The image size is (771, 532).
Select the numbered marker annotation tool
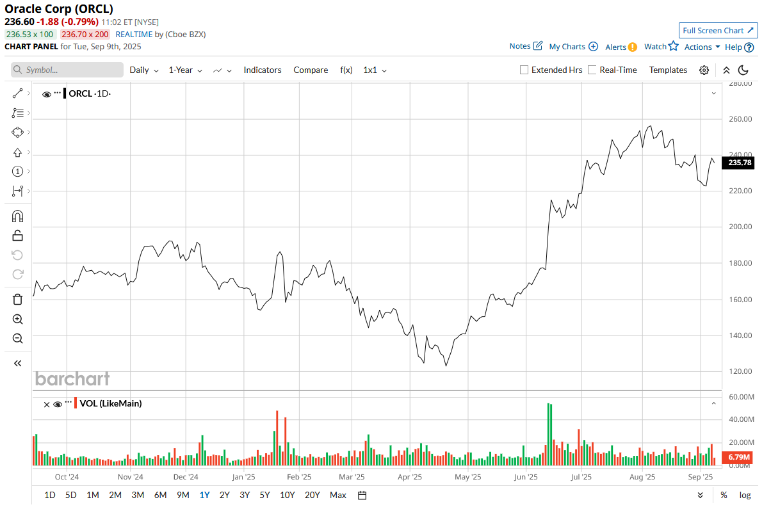[x=17, y=171]
